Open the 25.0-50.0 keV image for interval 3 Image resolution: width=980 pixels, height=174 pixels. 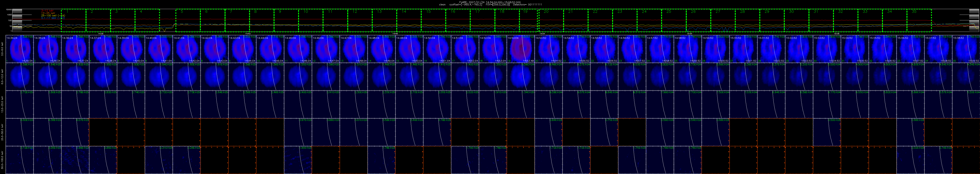(75, 132)
